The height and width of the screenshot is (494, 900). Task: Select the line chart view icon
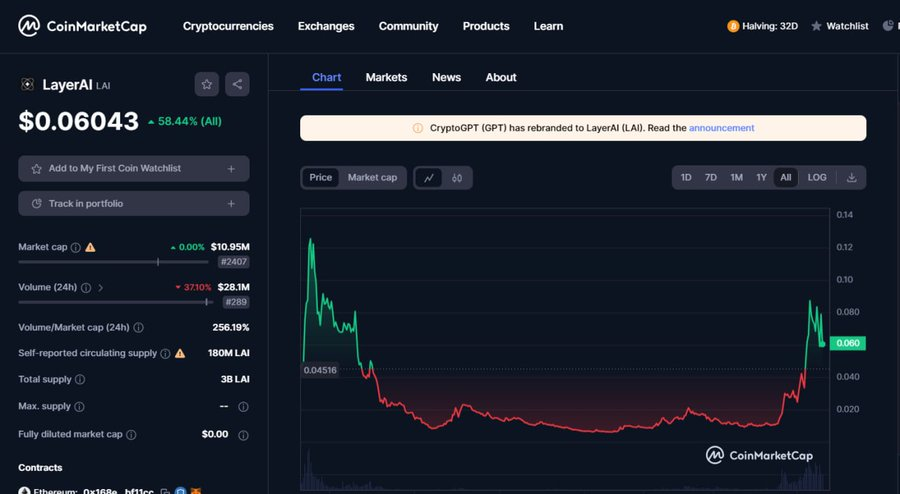[429, 178]
